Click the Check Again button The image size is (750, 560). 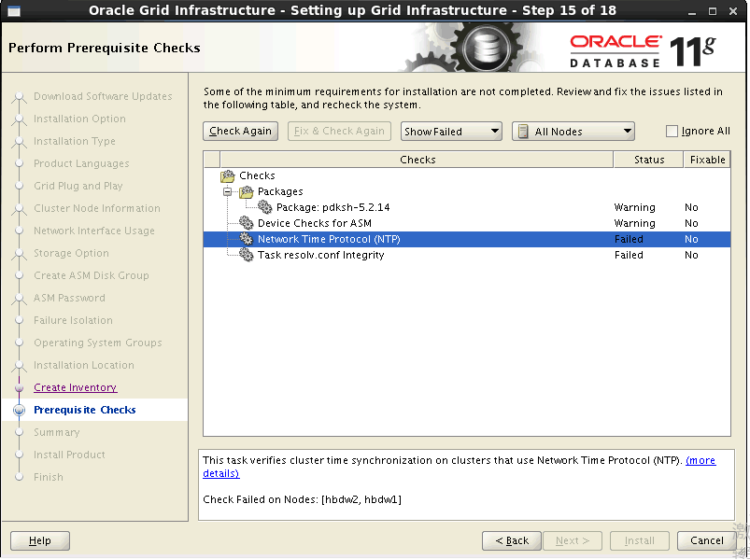[240, 131]
